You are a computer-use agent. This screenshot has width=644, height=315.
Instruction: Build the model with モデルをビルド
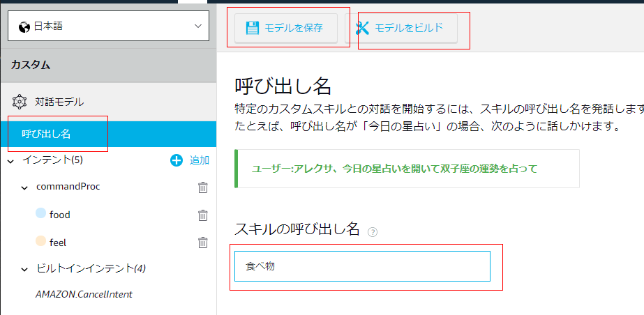point(401,28)
